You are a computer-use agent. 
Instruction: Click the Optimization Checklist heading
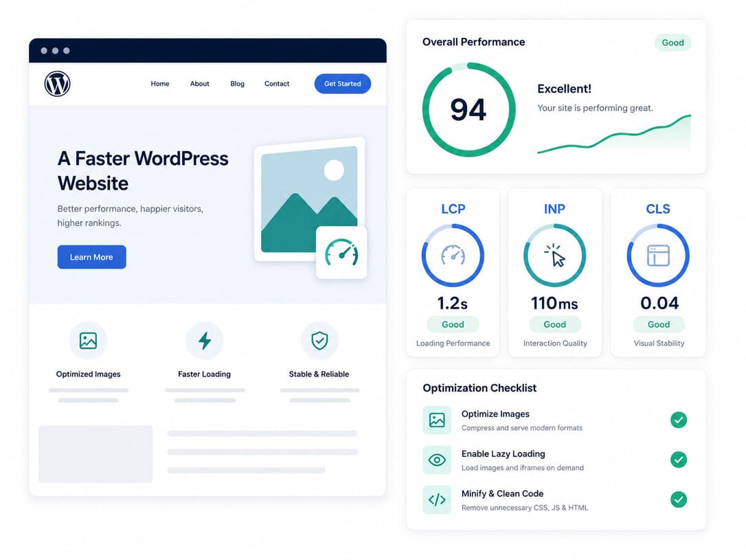479,388
